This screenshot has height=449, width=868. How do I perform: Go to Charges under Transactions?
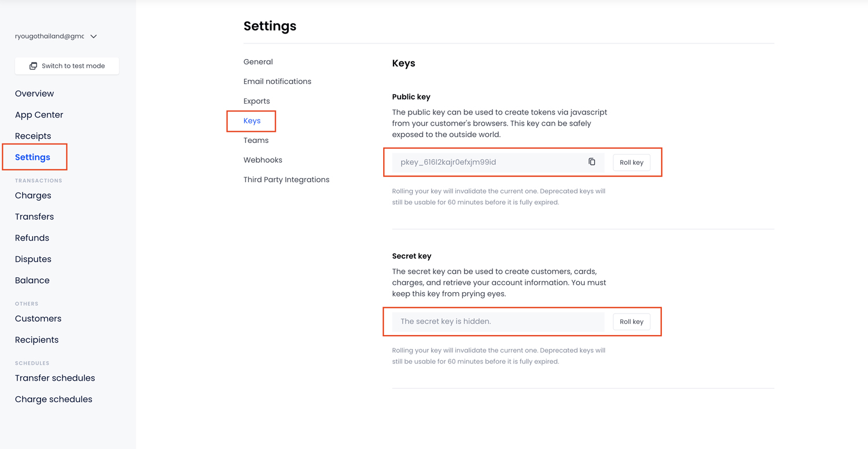[x=33, y=196]
